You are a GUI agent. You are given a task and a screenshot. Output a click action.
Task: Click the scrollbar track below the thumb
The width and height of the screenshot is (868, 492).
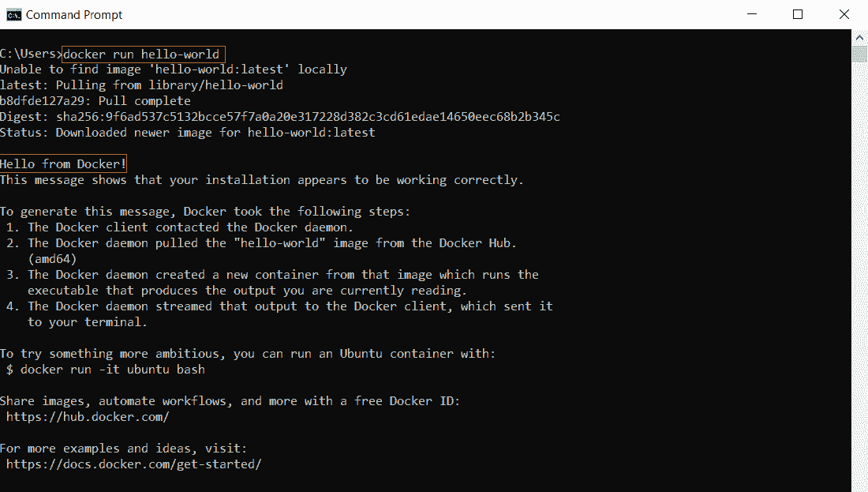859,277
